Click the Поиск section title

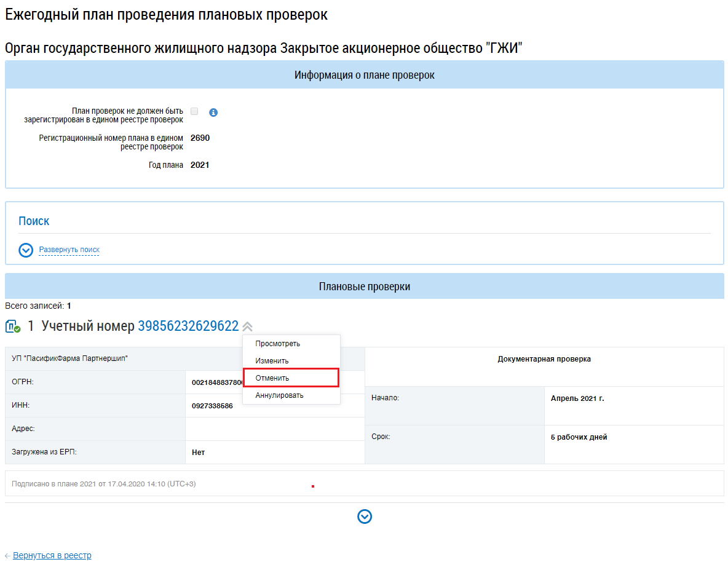[x=34, y=221]
